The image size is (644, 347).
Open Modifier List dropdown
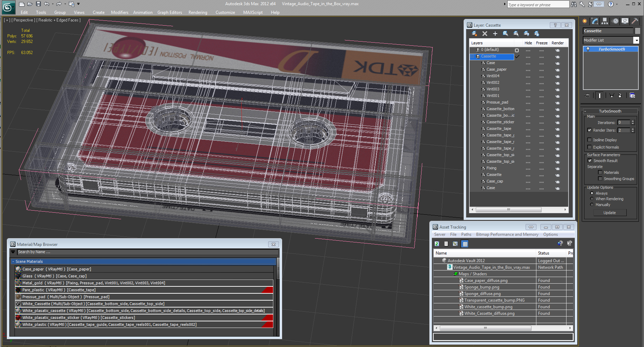click(636, 40)
